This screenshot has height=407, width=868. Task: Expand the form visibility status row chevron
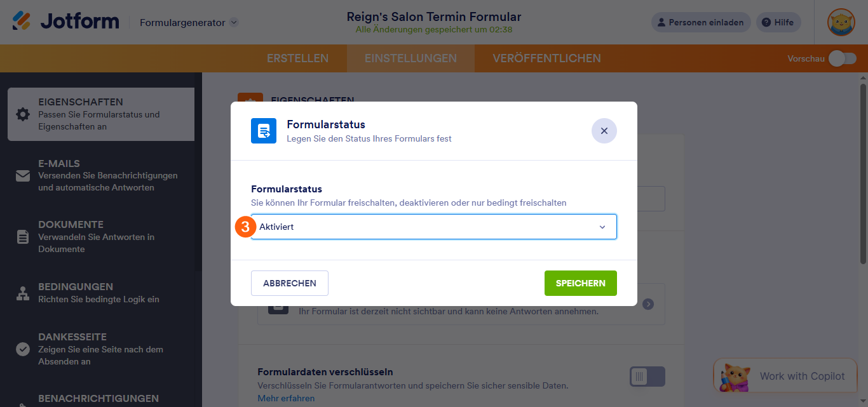tap(648, 304)
